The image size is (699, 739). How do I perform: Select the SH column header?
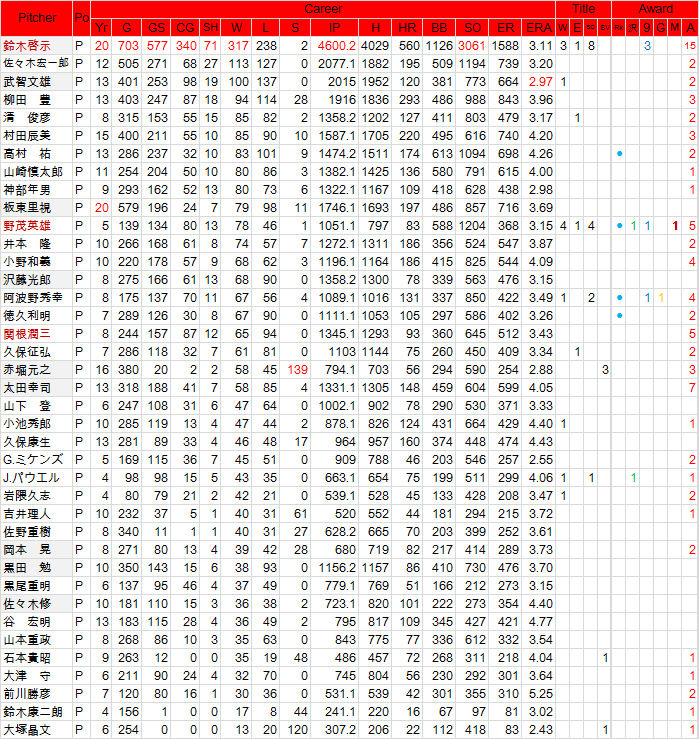coord(210,28)
